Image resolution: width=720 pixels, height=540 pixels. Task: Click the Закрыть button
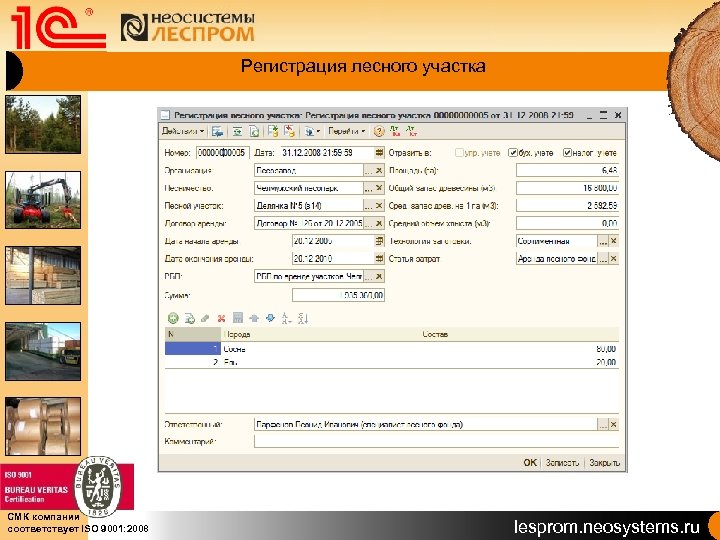coord(604,463)
